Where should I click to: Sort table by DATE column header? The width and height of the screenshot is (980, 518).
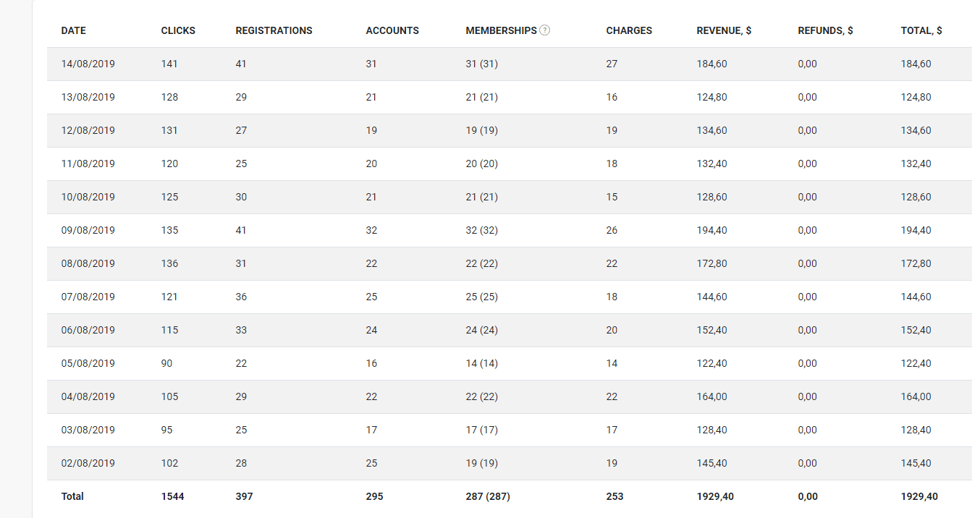click(x=73, y=30)
